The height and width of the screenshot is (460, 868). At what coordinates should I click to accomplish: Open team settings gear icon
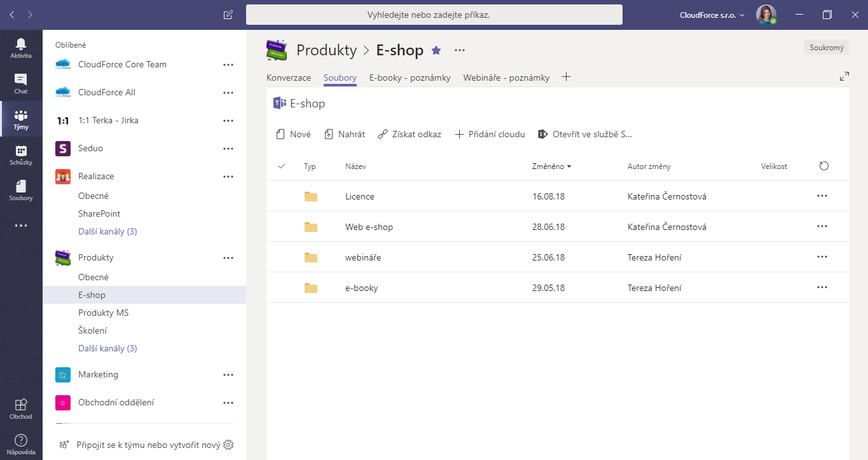click(x=229, y=445)
